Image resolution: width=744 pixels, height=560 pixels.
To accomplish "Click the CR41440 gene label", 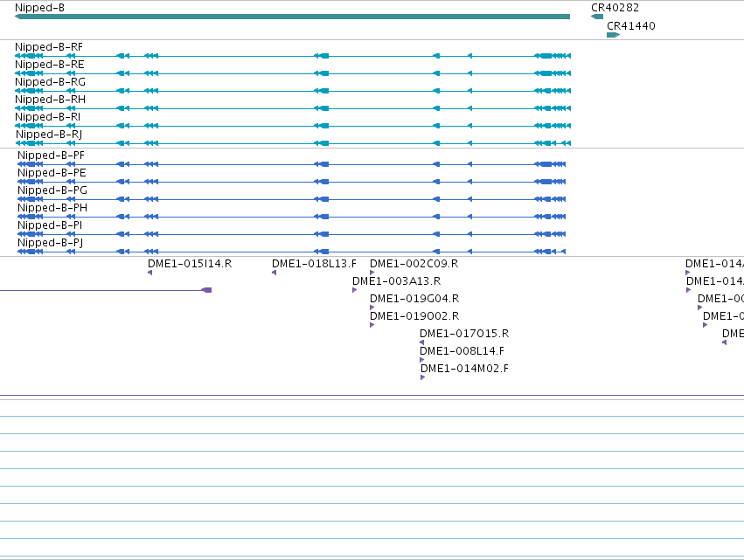I will tap(631, 25).
